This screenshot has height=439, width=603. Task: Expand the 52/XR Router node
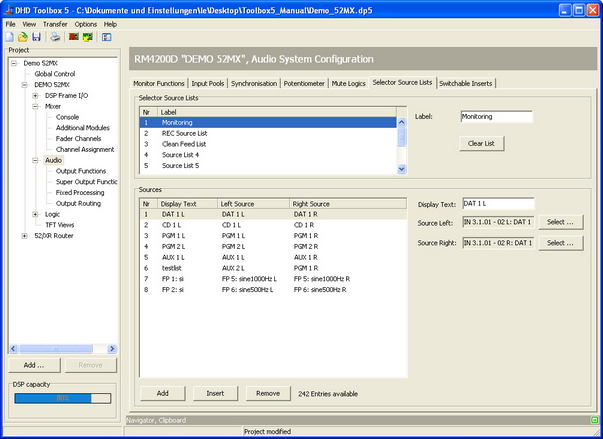pos(25,236)
